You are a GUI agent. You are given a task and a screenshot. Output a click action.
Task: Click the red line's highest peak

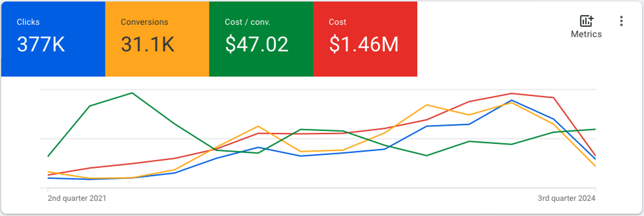pyautogui.click(x=512, y=93)
